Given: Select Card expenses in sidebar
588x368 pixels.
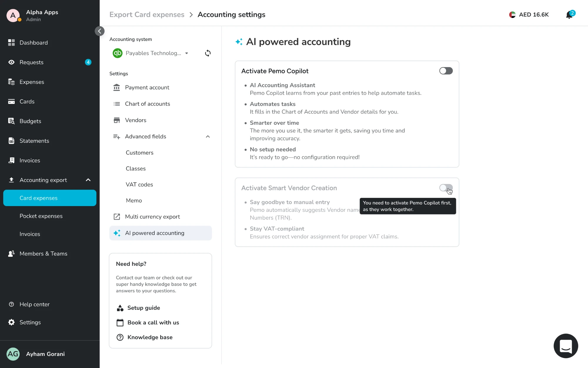Looking at the screenshot, I should 50,198.
